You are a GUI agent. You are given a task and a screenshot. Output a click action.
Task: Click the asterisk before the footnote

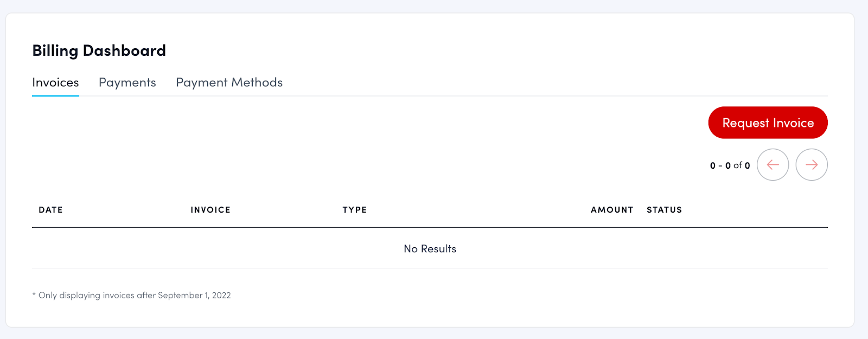(x=34, y=295)
